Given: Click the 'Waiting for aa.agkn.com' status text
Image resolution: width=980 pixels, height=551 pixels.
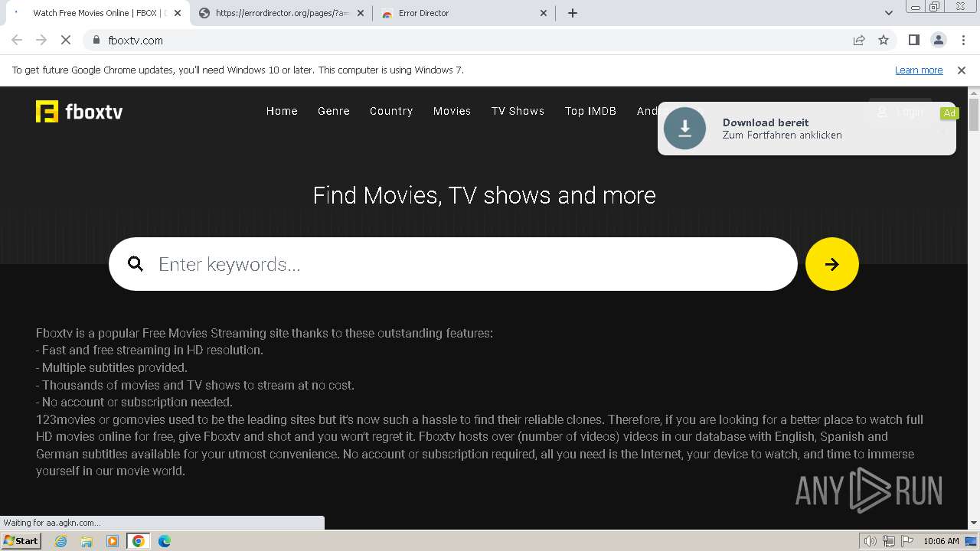Looking at the screenshot, I should [52, 523].
